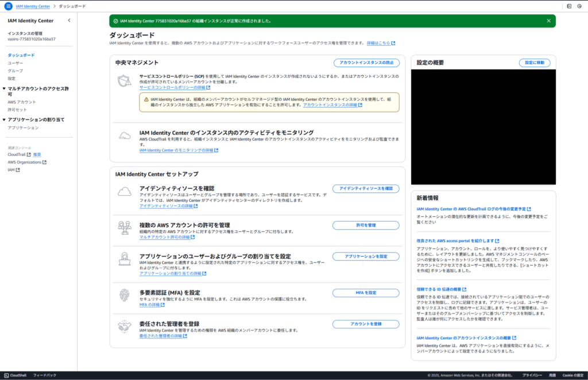The width and height of the screenshot is (588, 380).
Task: Open アイデンティティソースの詳細 link
Action: 168,206
